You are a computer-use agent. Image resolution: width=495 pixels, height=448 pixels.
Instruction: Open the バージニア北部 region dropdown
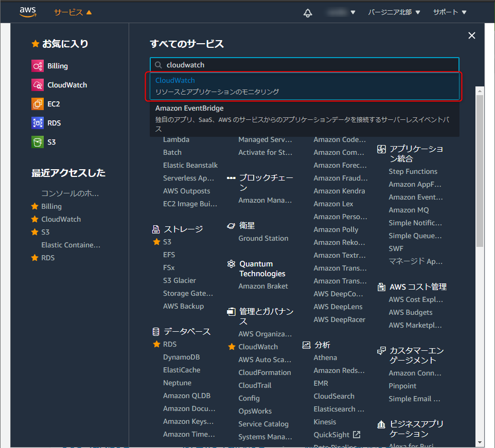(394, 12)
